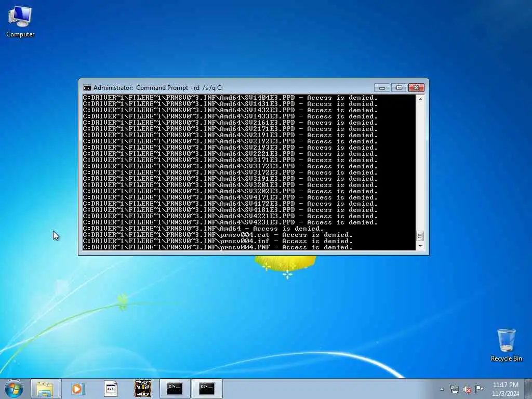Click the prnsv004.inf access denied line
The image size is (532, 399).
pyautogui.click(x=218, y=241)
